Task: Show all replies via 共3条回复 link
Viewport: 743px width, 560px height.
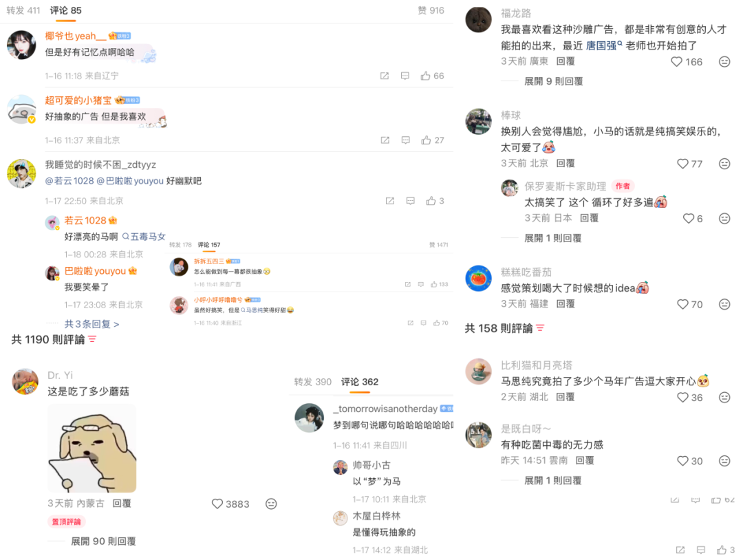Action: tap(91, 324)
